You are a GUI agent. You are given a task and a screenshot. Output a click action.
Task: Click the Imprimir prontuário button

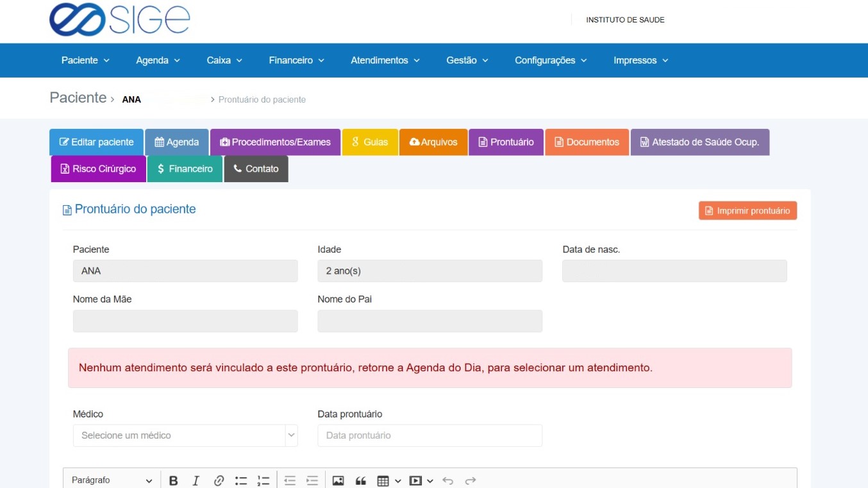(747, 211)
